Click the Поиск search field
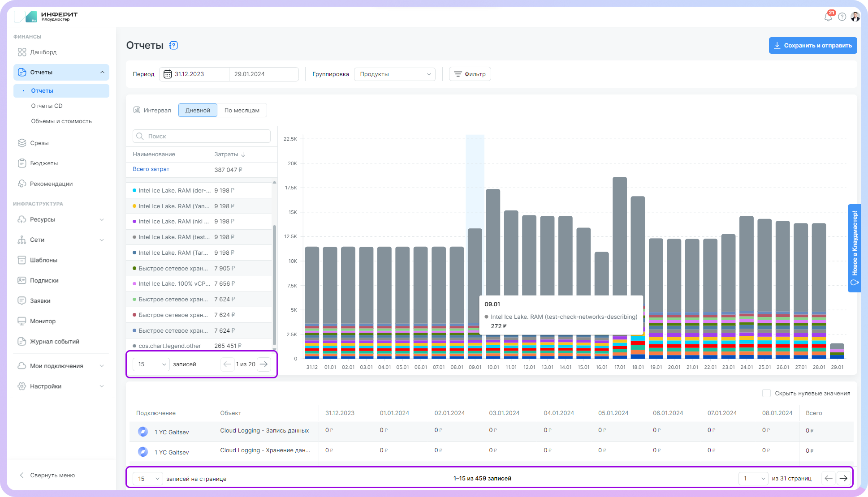The height and width of the screenshot is (497, 868). click(x=202, y=136)
